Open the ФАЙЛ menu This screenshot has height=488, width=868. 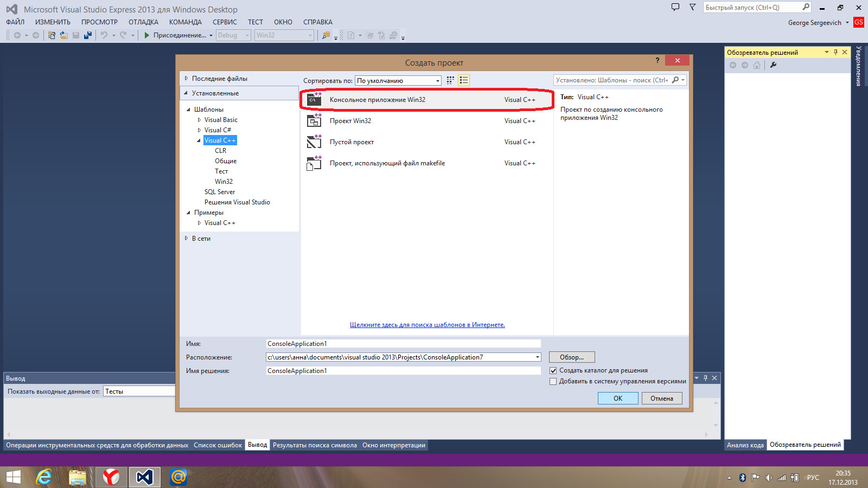click(x=15, y=22)
